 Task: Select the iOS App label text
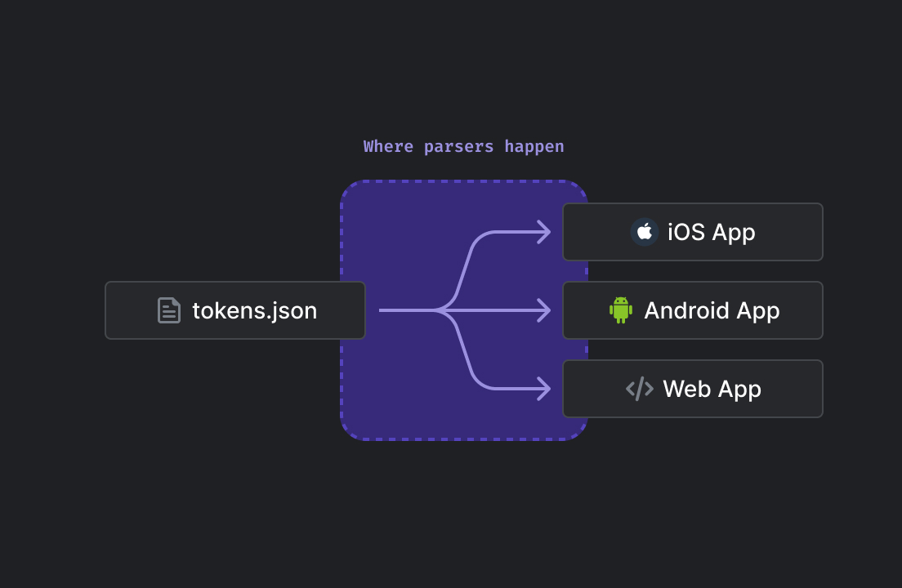(711, 232)
